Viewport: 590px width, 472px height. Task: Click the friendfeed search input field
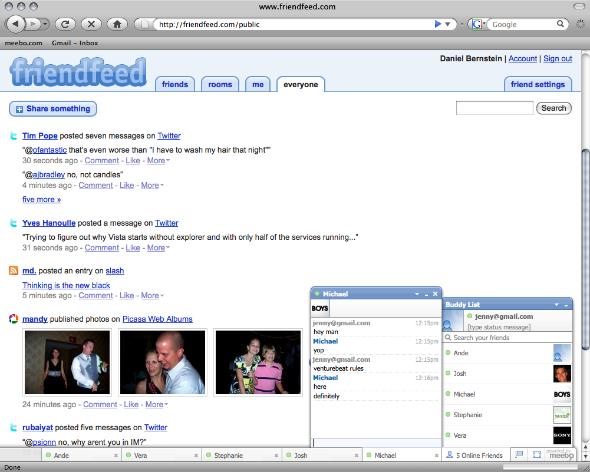(x=494, y=108)
